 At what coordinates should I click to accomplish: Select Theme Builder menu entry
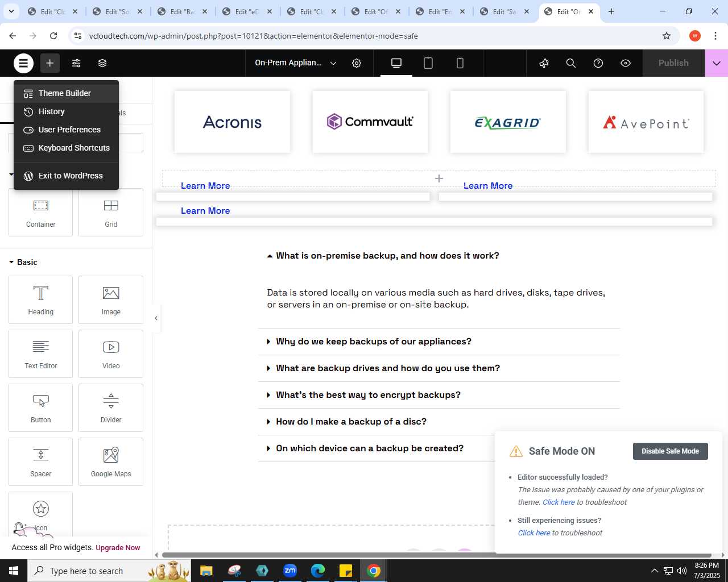66,93
